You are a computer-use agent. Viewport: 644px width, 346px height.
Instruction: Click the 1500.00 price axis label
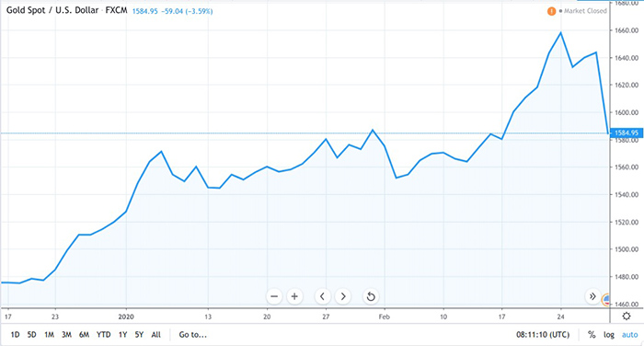click(x=627, y=249)
